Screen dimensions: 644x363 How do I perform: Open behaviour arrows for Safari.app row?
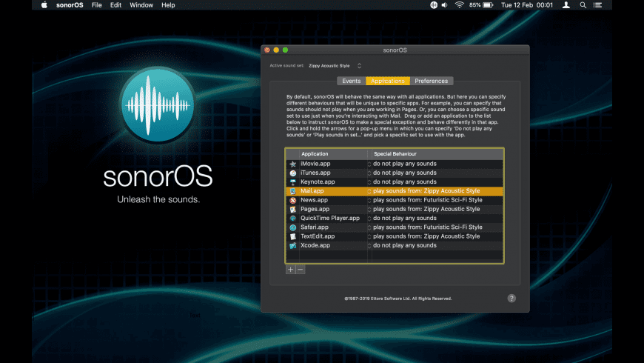tap(369, 227)
